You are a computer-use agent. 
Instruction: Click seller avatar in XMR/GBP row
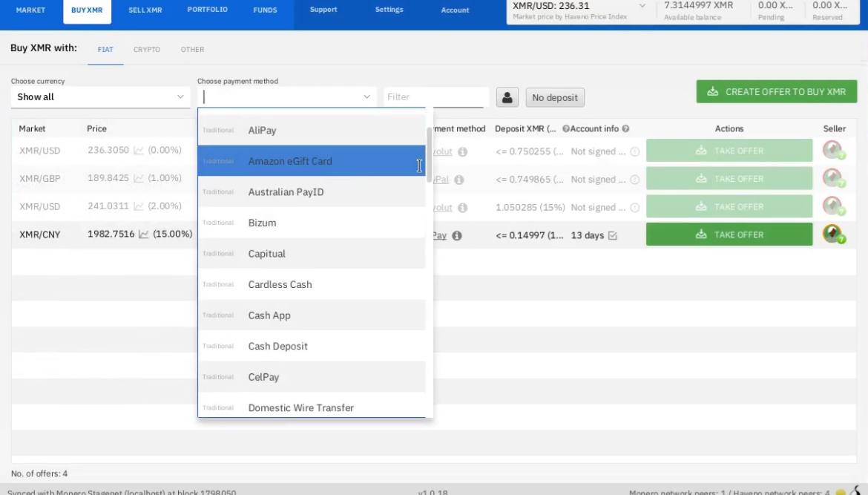click(x=834, y=179)
